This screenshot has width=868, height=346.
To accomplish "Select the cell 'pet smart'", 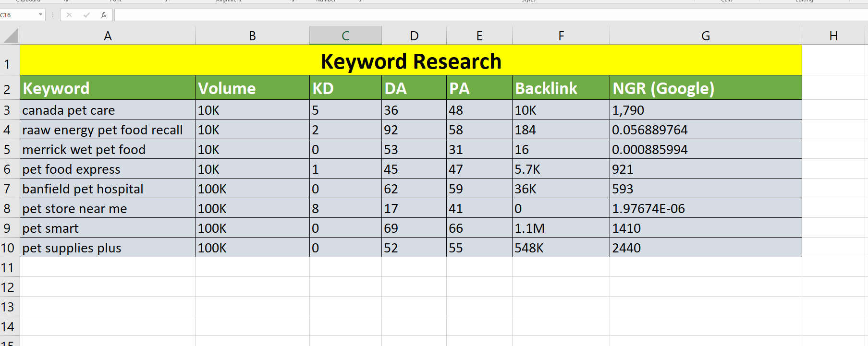I will tap(108, 228).
